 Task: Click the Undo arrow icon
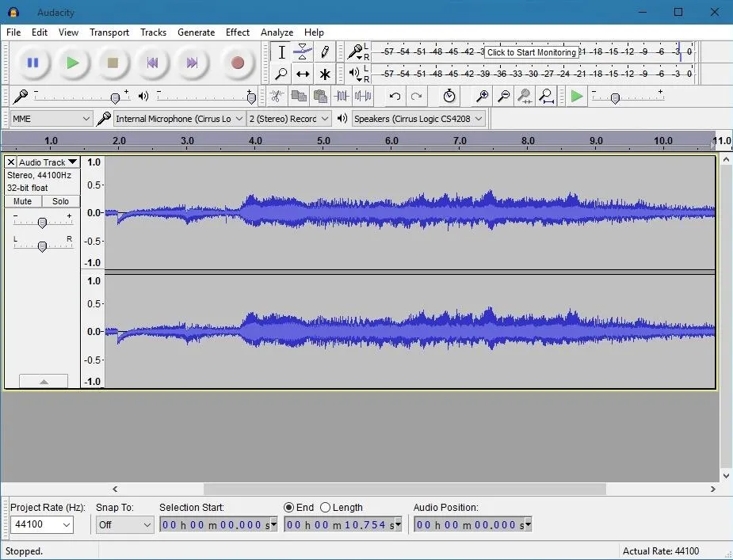click(395, 96)
